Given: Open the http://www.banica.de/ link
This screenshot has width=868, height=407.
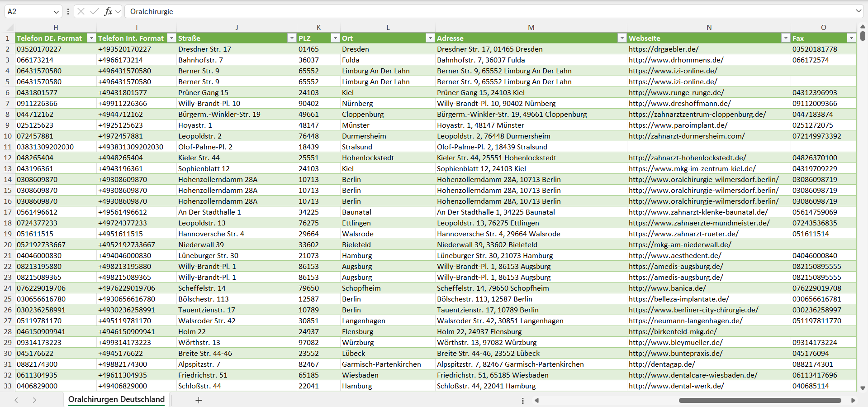Looking at the screenshot, I should point(667,288).
